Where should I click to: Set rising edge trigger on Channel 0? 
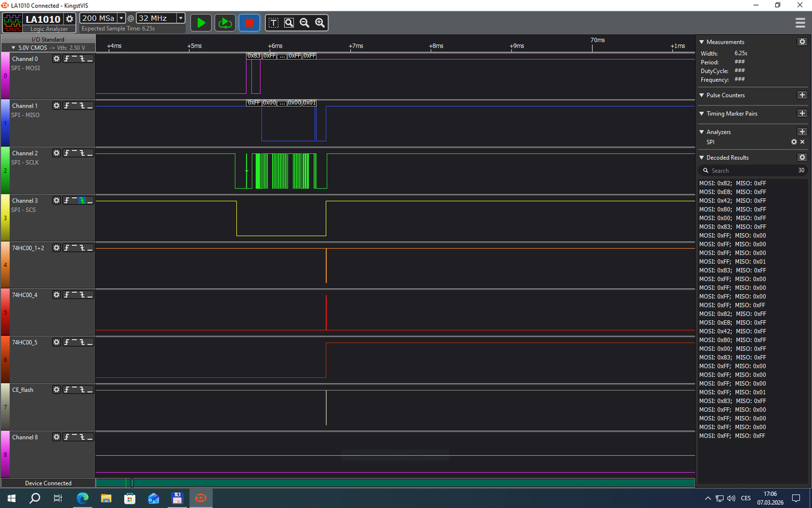pyautogui.click(x=67, y=58)
